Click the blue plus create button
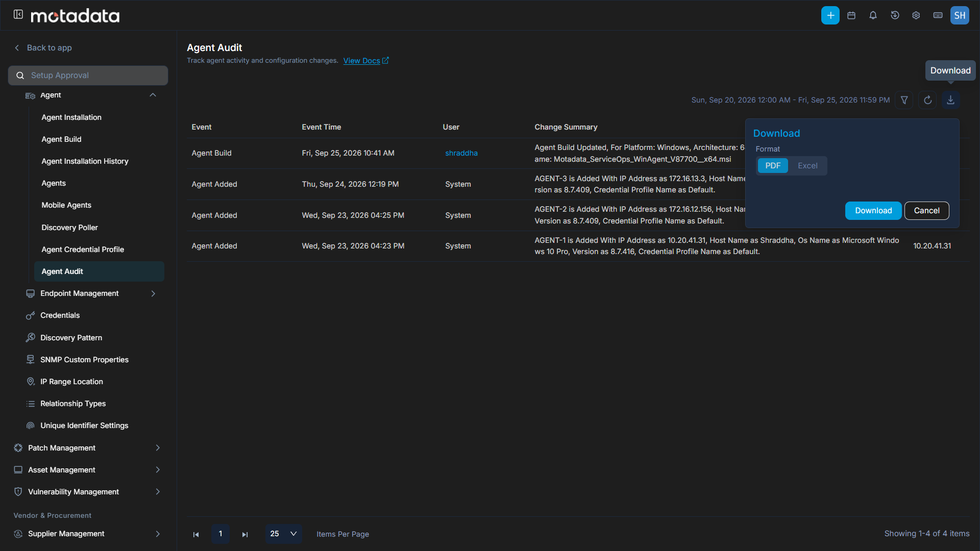Image resolution: width=980 pixels, height=551 pixels. [830, 15]
